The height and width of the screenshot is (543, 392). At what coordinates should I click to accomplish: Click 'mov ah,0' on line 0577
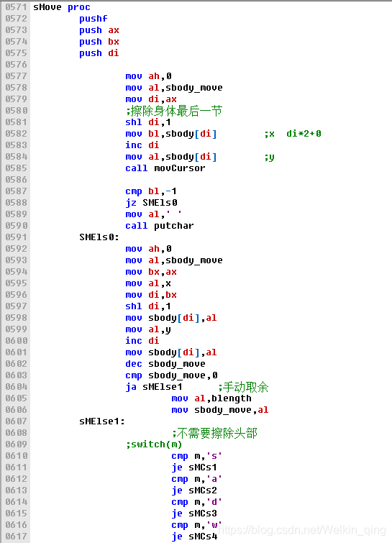[148, 76]
